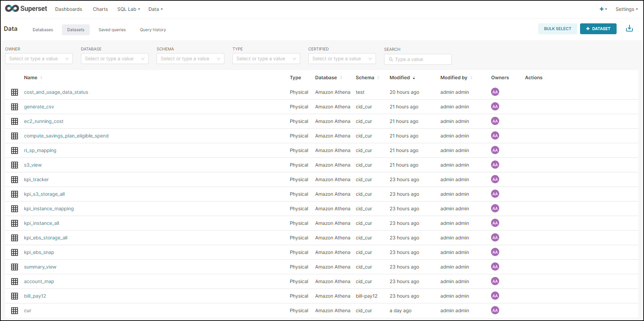Viewport: 644px width, 321px height.
Task: Click the plus icon in the top navigation
Action: 602,9
